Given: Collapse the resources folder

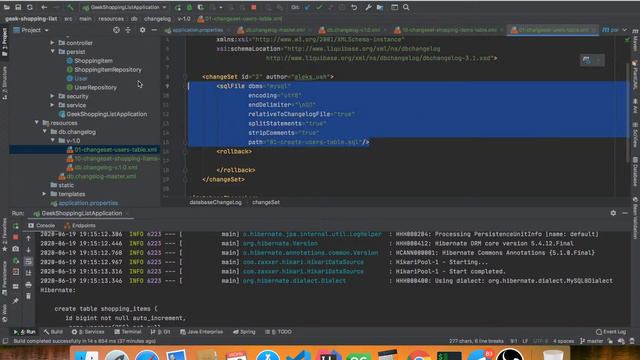Looking at the screenshot, I should 36,122.
